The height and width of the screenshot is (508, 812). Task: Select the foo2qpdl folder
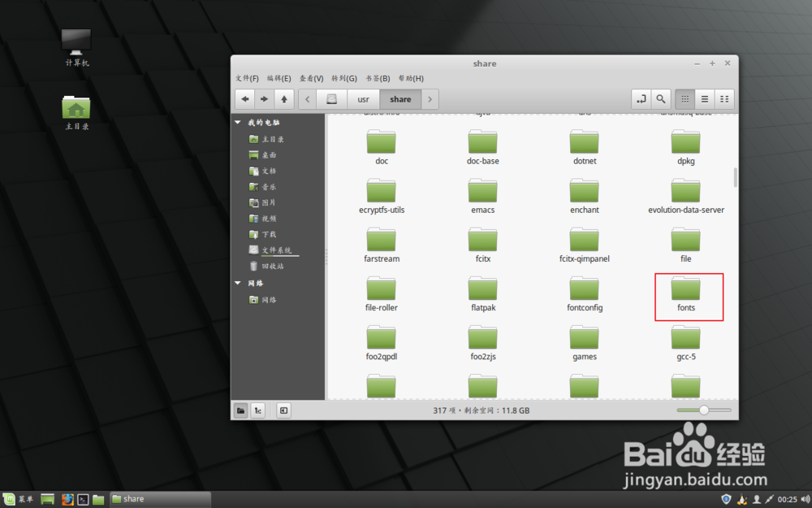381,343
